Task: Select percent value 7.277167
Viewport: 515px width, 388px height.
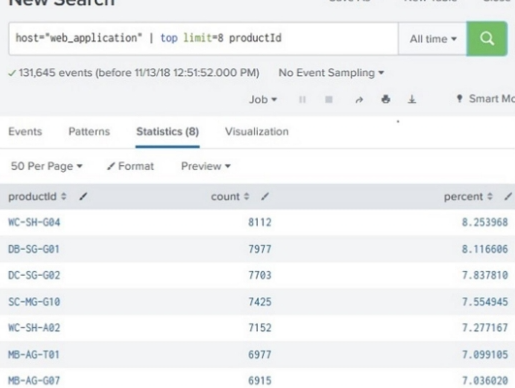Action: pos(485,328)
